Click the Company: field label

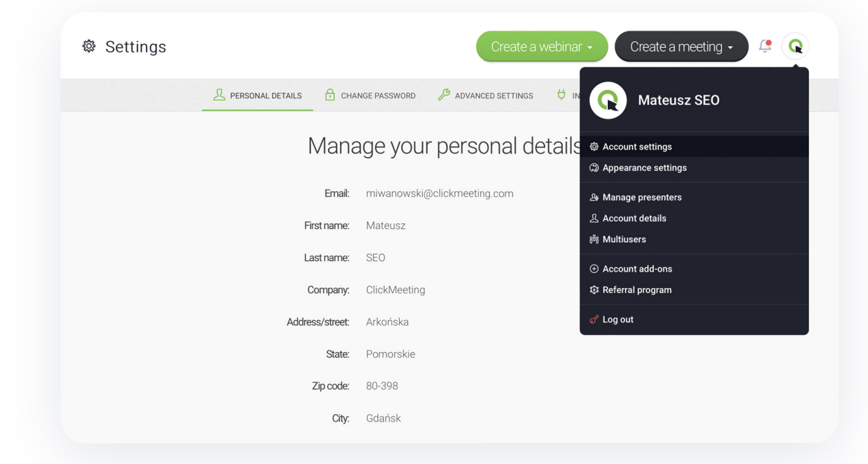point(328,289)
